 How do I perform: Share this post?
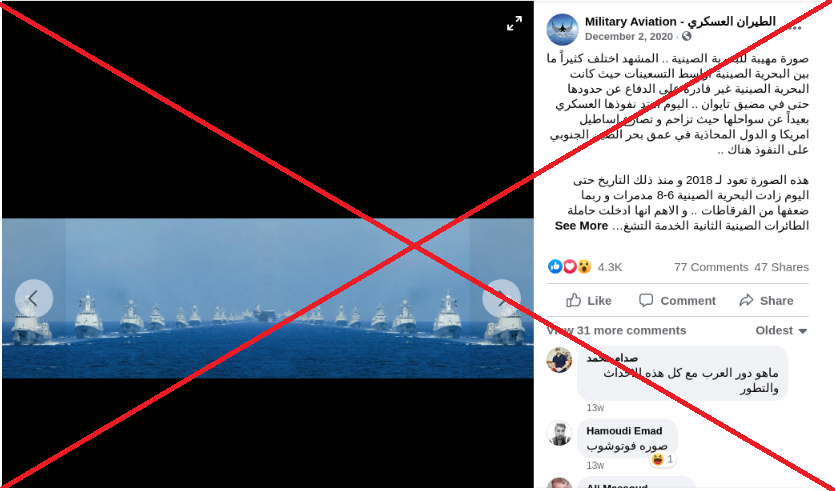pos(766,301)
